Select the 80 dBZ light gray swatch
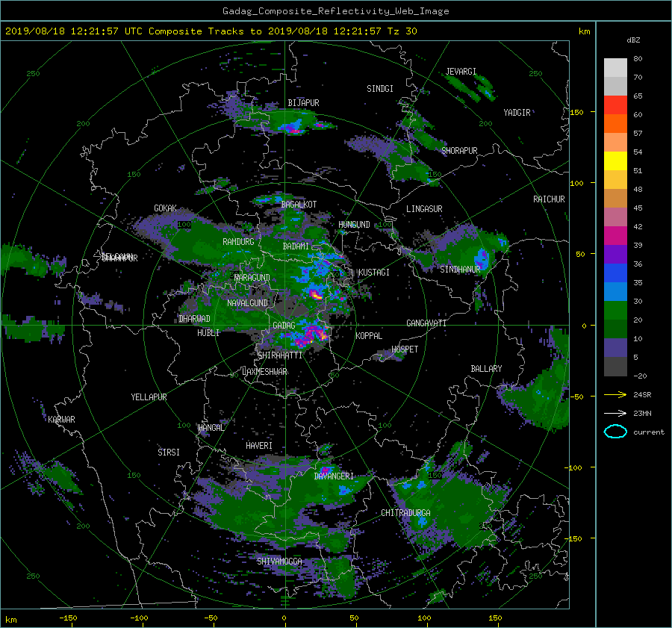 click(615, 67)
